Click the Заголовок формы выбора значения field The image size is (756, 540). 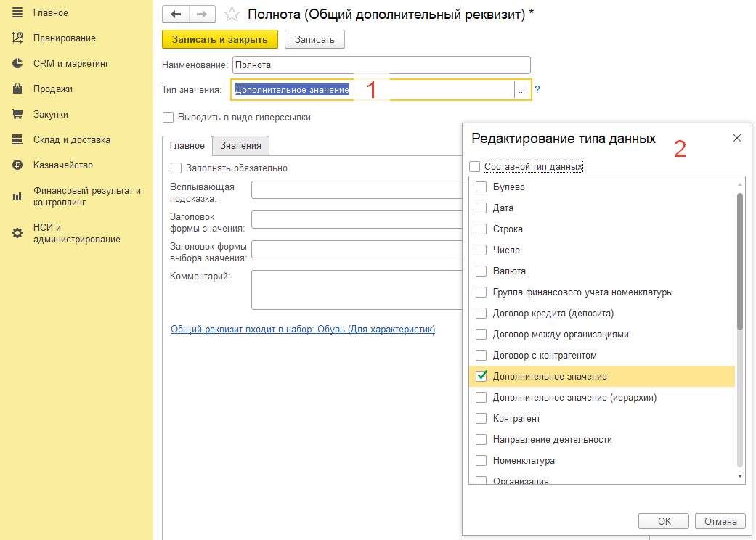pyautogui.click(x=357, y=249)
